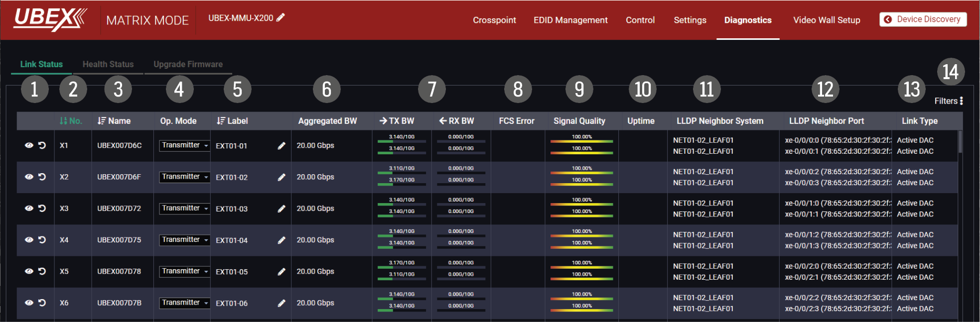Click the Filters button label
Image resolution: width=980 pixels, height=322 pixels.
pyautogui.click(x=946, y=101)
